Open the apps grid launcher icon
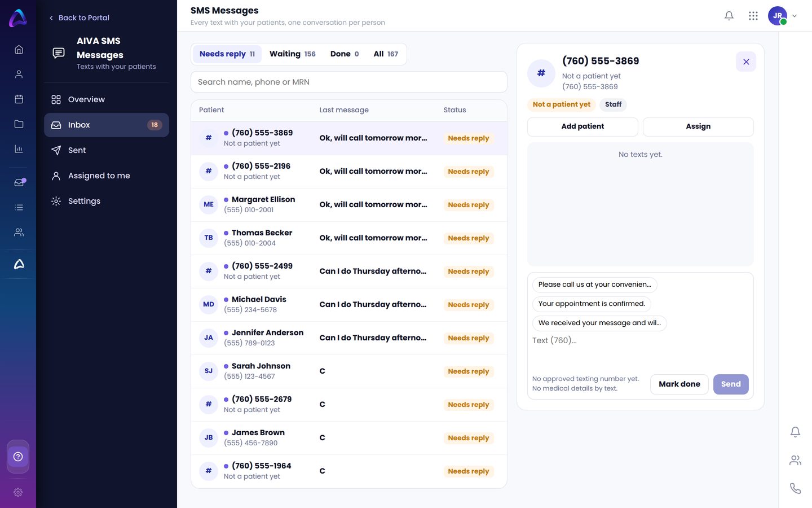Viewport: 812px width, 508px height. coord(753,16)
